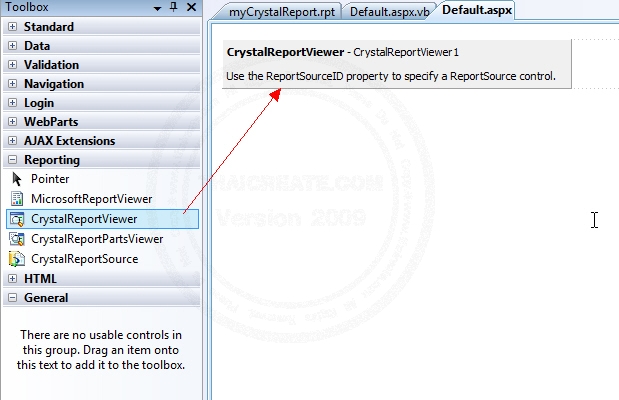
Task: Click the General group header label
Action: (x=46, y=297)
